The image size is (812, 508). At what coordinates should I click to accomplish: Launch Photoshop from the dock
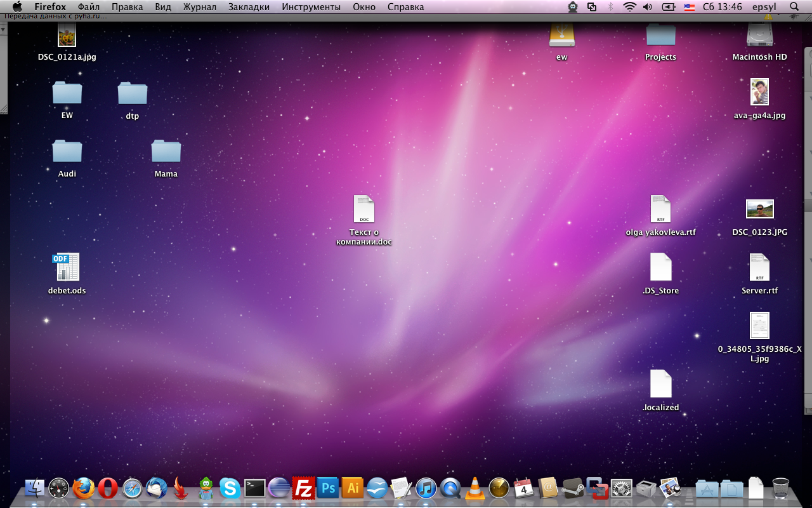click(x=328, y=488)
